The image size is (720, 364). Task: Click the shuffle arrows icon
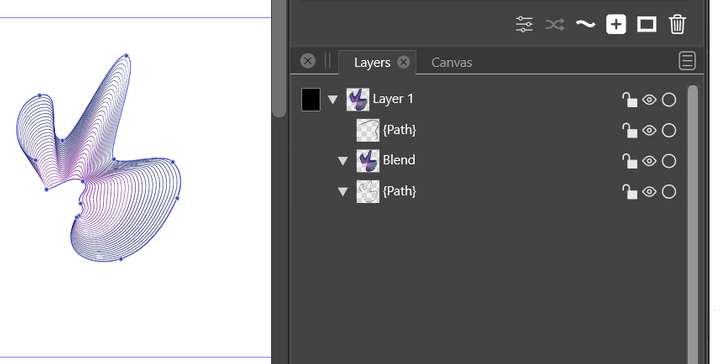tap(555, 24)
